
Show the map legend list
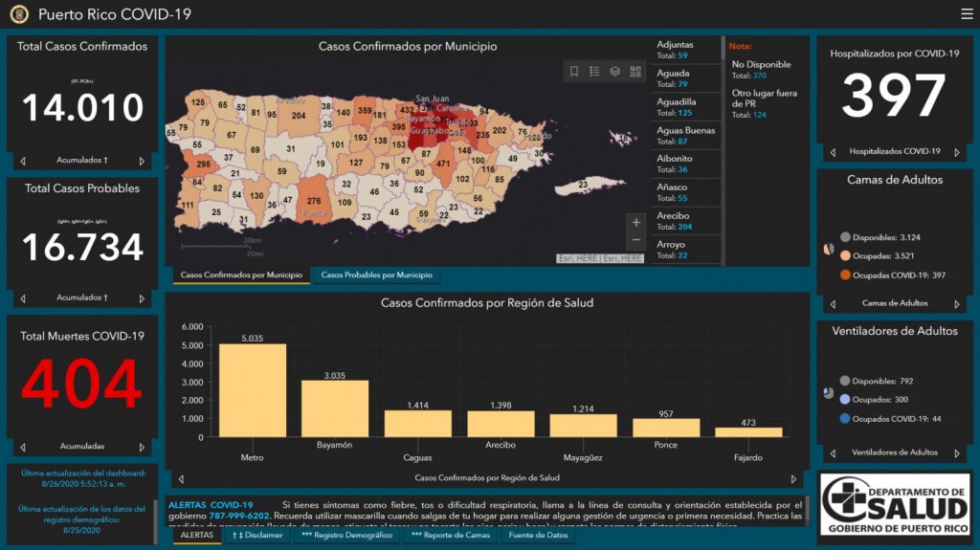(x=594, y=72)
